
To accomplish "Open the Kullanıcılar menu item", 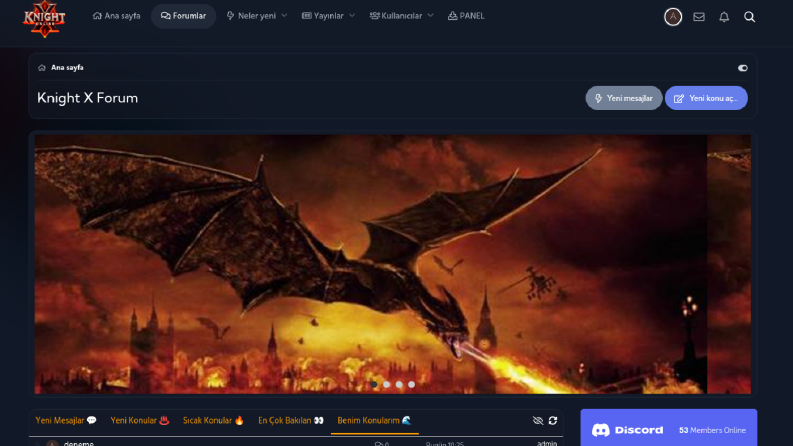I will [x=396, y=16].
